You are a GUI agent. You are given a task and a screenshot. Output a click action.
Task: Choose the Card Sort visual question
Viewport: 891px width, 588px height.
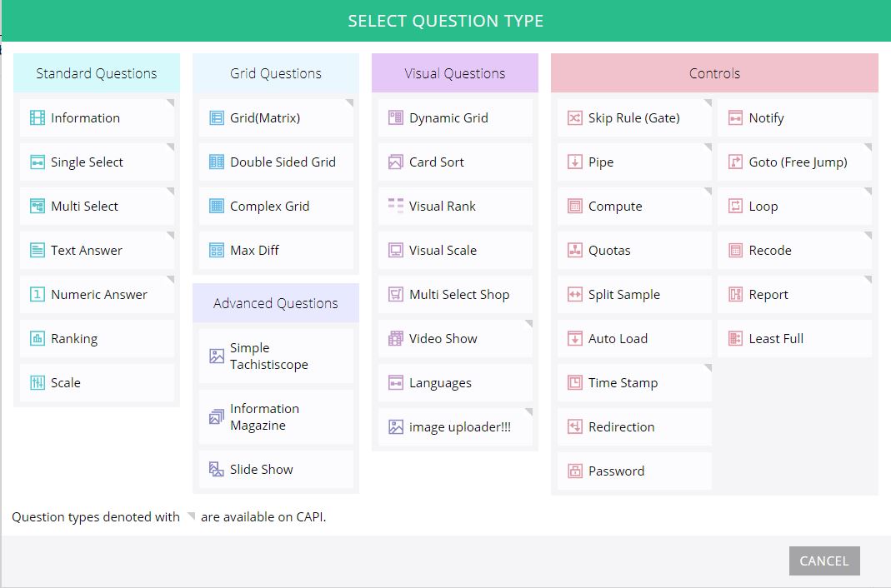[436, 162]
